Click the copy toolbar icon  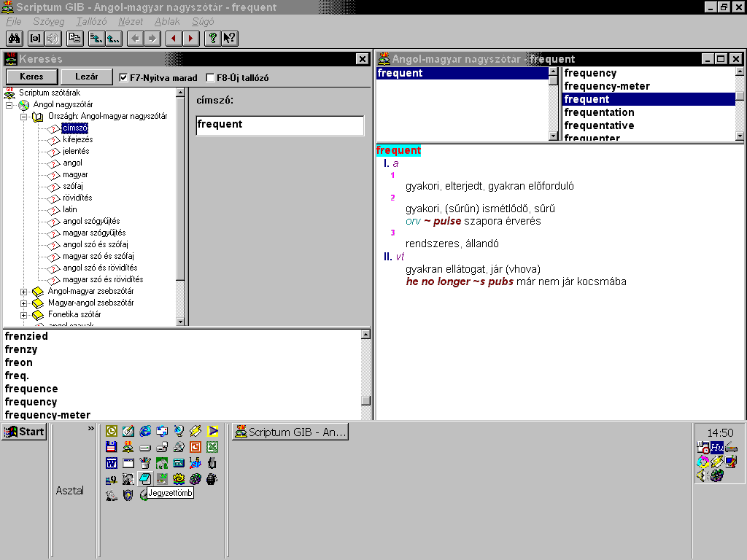(x=74, y=39)
